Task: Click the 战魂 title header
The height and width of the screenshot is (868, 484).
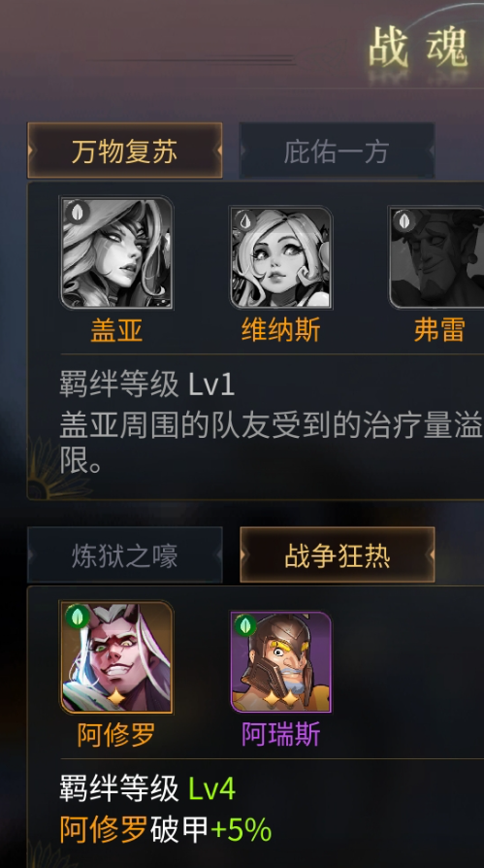Action: (x=419, y=49)
